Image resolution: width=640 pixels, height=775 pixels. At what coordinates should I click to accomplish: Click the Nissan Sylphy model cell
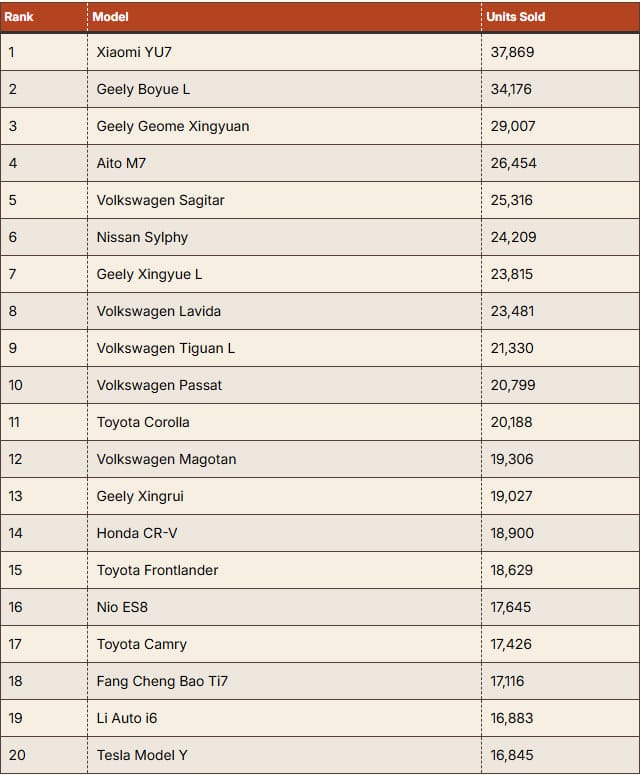click(142, 237)
